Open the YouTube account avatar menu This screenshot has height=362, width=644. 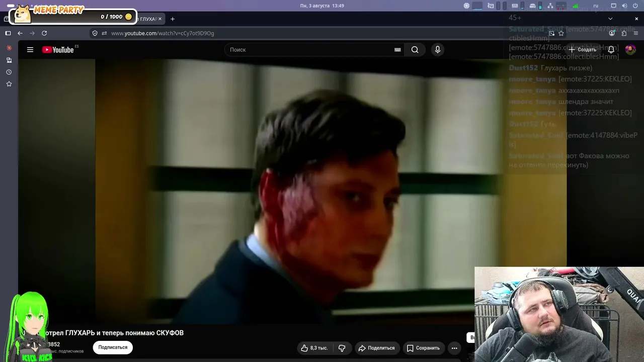tap(630, 50)
